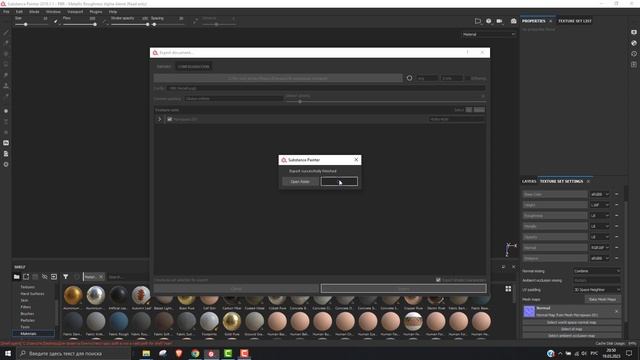Screen dimensions: 640x360
Task: Select the Gold Pure material thumbnail
Action: click(231, 322)
